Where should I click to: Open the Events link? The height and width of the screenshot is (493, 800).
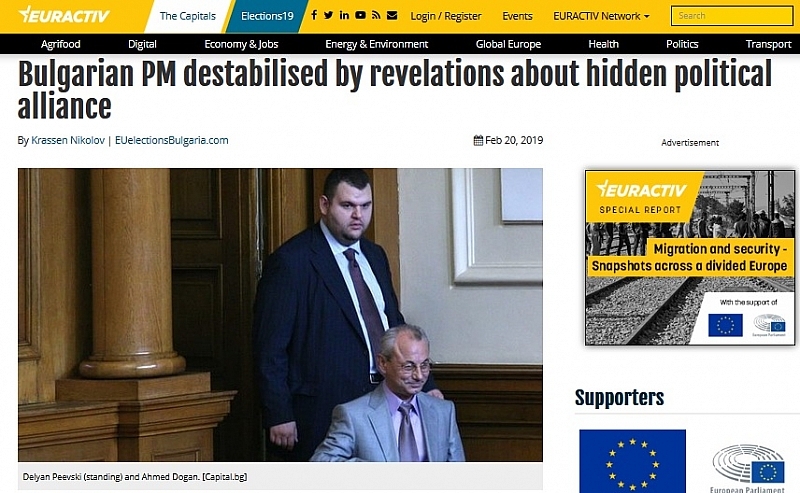click(517, 16)
